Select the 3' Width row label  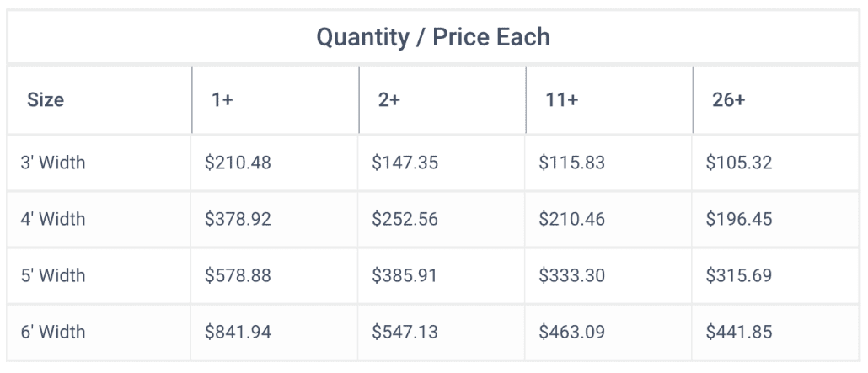tap(53, 163)
